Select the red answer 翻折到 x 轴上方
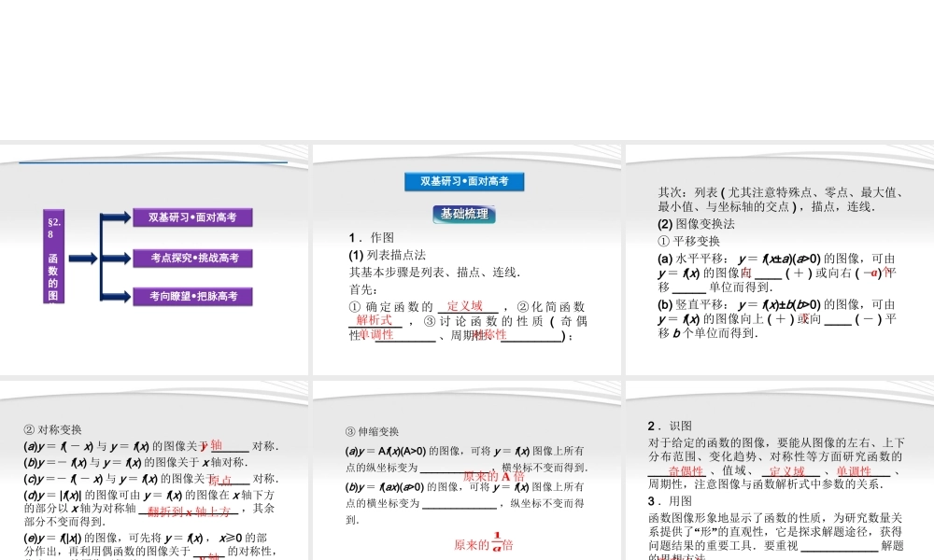The height and width of the screenshot is (560, 934). click(189, 511)
